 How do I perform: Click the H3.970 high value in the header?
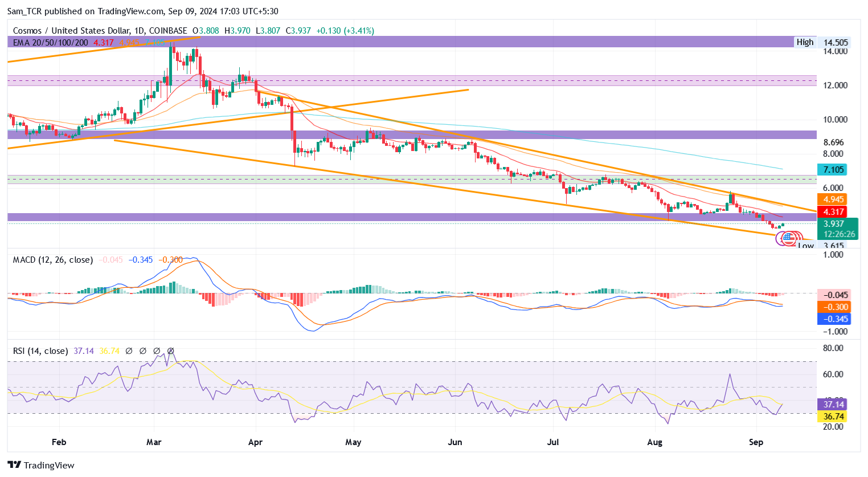click(237, 31)
